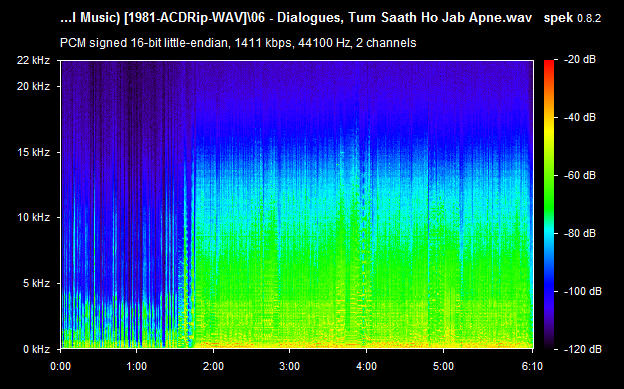Click the spek 0.8.2 version label
Viewport: 624px width, 389px height.
[573, 18]
